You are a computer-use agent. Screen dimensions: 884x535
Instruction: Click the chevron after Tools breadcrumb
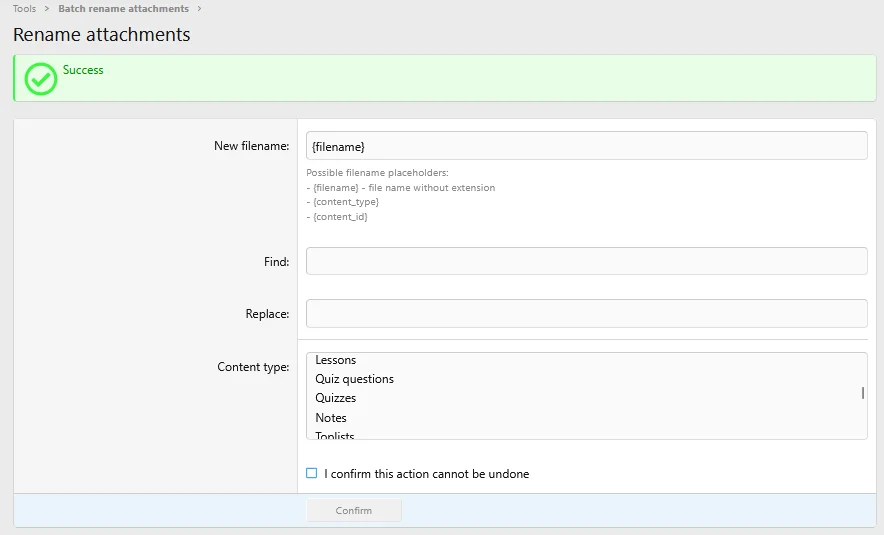click(47, 9)
